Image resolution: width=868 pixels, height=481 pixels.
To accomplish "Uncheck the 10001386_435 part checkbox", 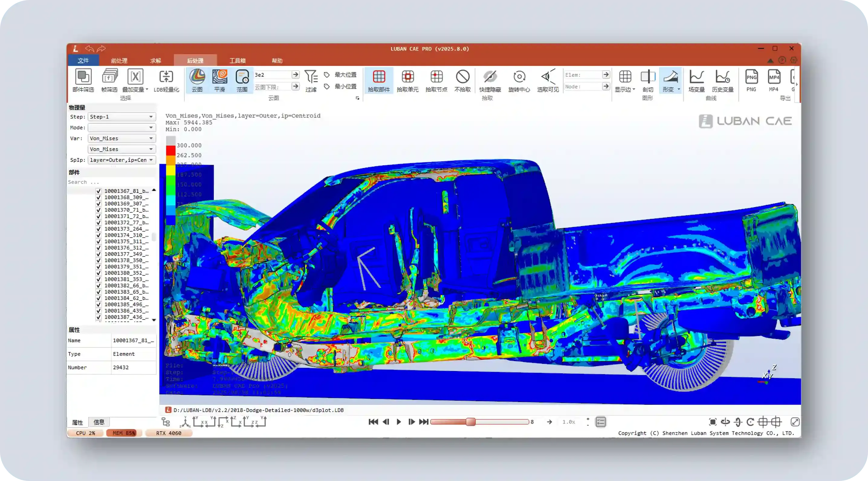I will tap(99, 311).
